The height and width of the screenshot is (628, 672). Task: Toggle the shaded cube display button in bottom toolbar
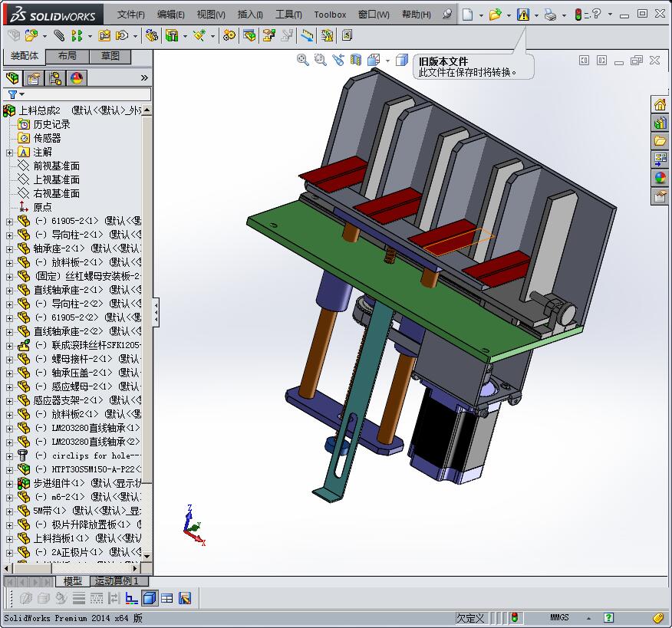click(149, 598)
